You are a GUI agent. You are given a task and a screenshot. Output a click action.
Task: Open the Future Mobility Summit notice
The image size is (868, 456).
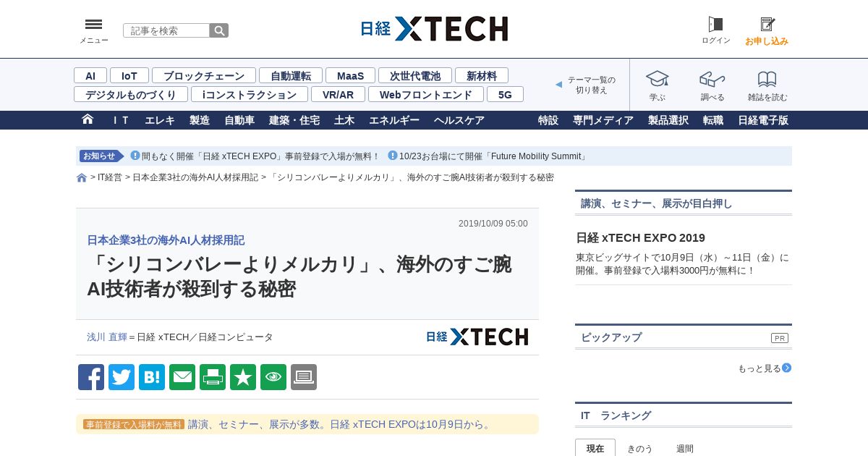point(493,156)
